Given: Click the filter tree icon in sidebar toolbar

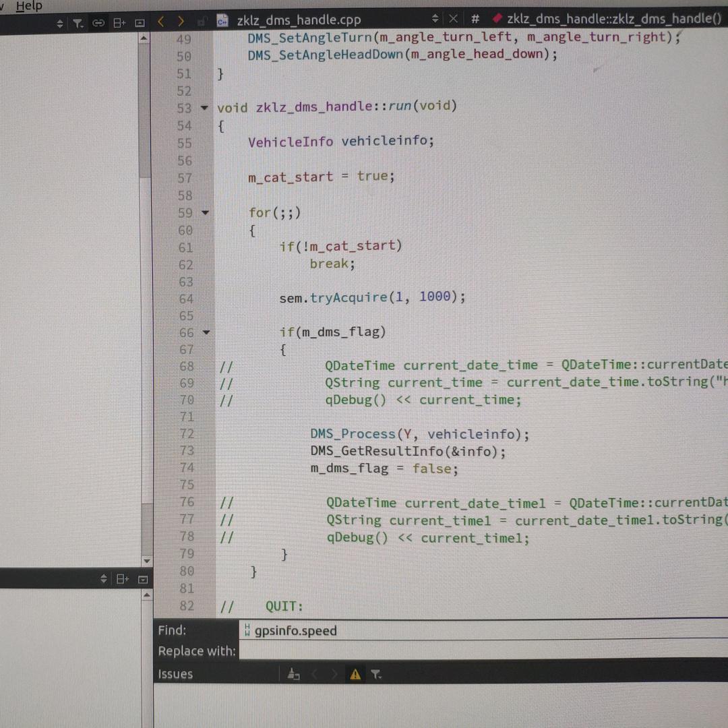Looking at the screenshot, I should point(78,24).
